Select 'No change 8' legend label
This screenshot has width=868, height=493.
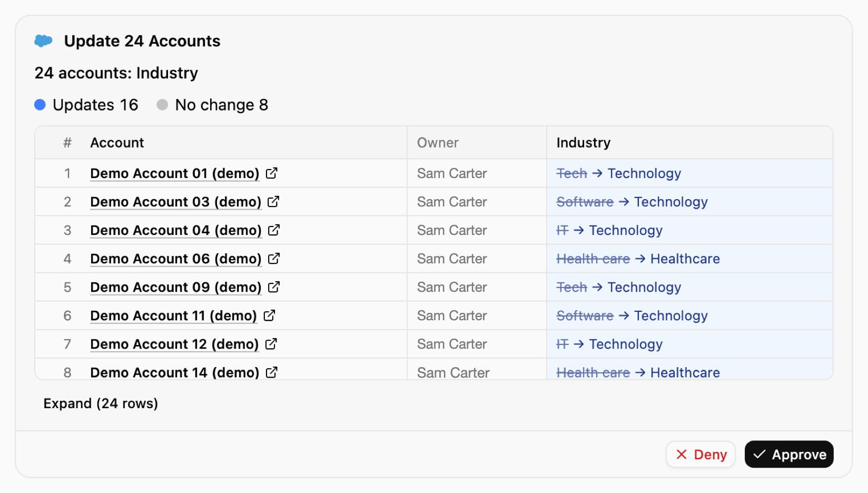222,105
